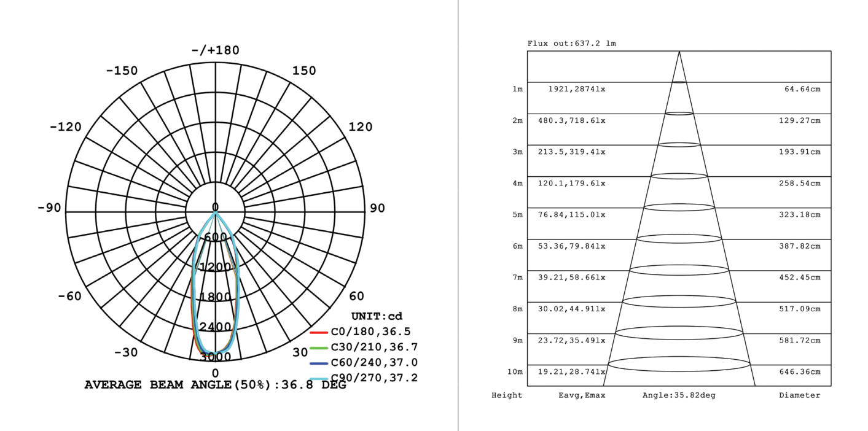The height and width of the screenshot is (431, 868).
Task: Click the positive "120" angle label
Action: tap(361, 127)
